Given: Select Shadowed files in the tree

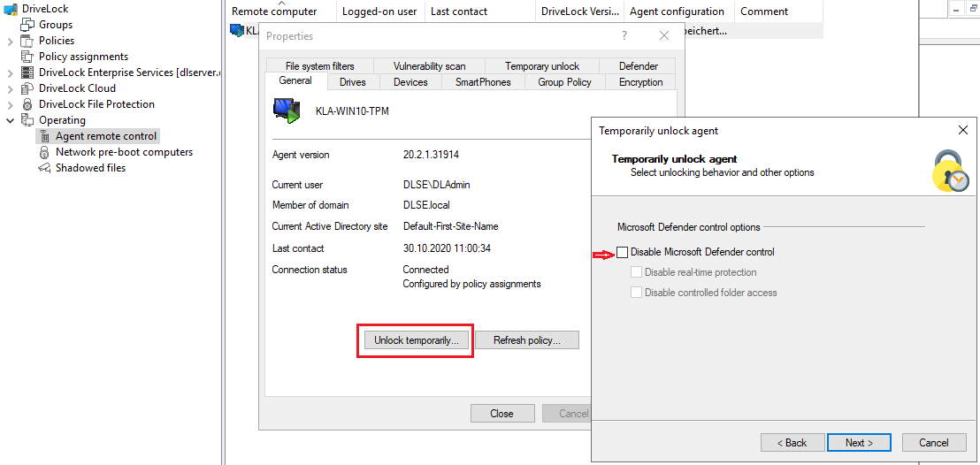Looking at the screenshot, I should coord(90,168).
